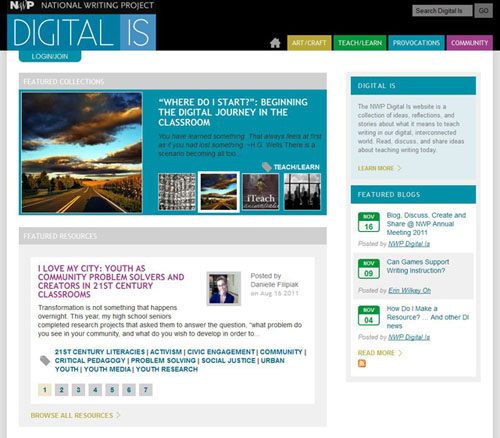Open the Art/Craft tab
This screenshot has height=438, width=500.
(309, 43)
